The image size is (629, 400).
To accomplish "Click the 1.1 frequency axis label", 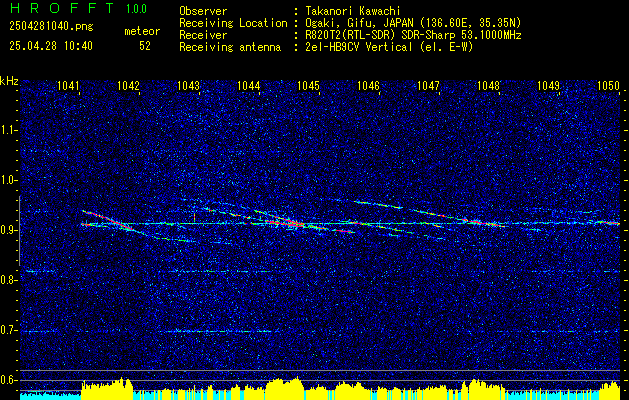I will coord(9,130).
